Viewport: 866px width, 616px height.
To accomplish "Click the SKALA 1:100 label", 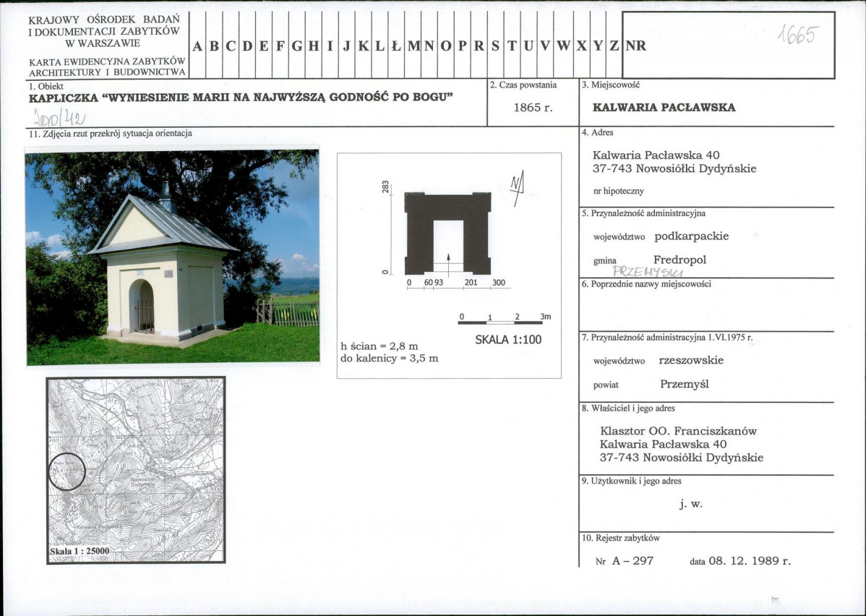I will click(508, 340).
